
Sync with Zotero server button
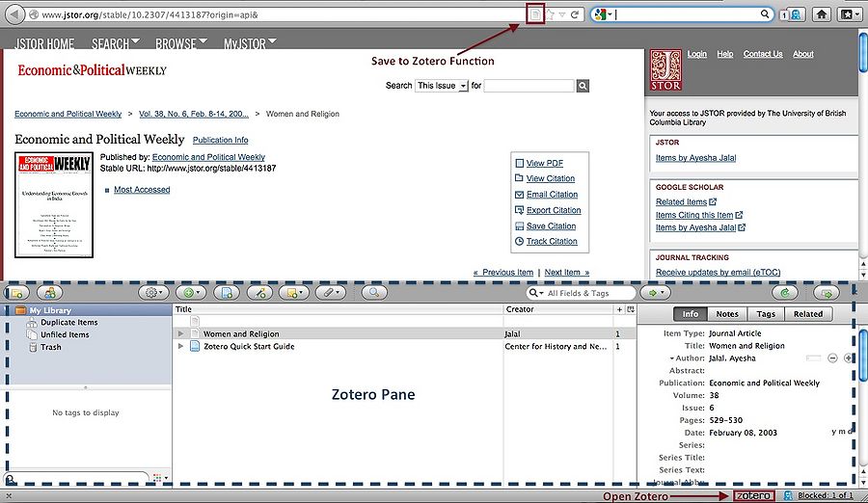pos(785,293)
